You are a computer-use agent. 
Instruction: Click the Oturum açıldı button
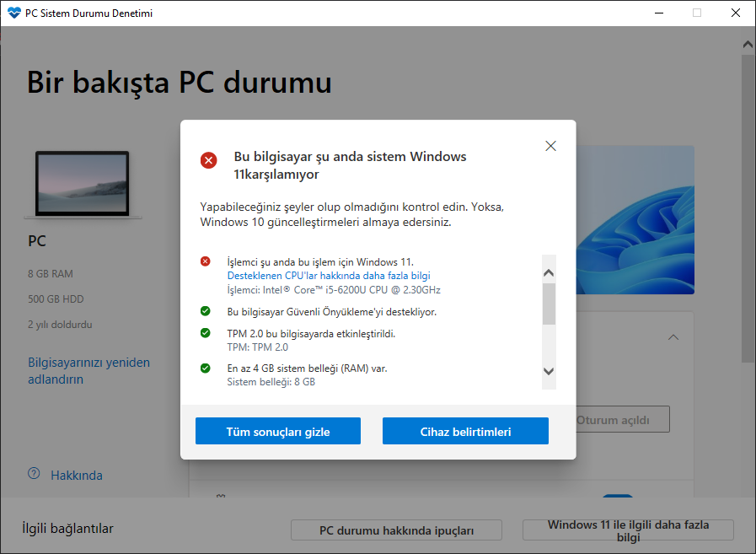[623, 419]
